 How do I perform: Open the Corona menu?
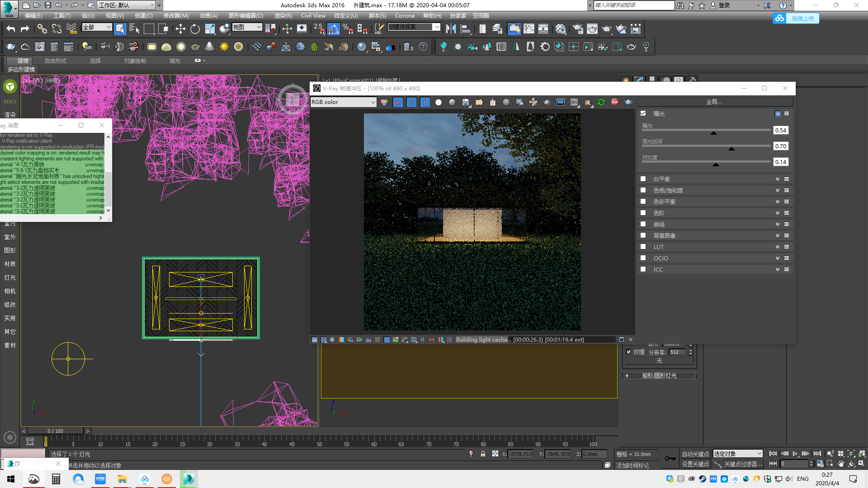pos(405,15)
